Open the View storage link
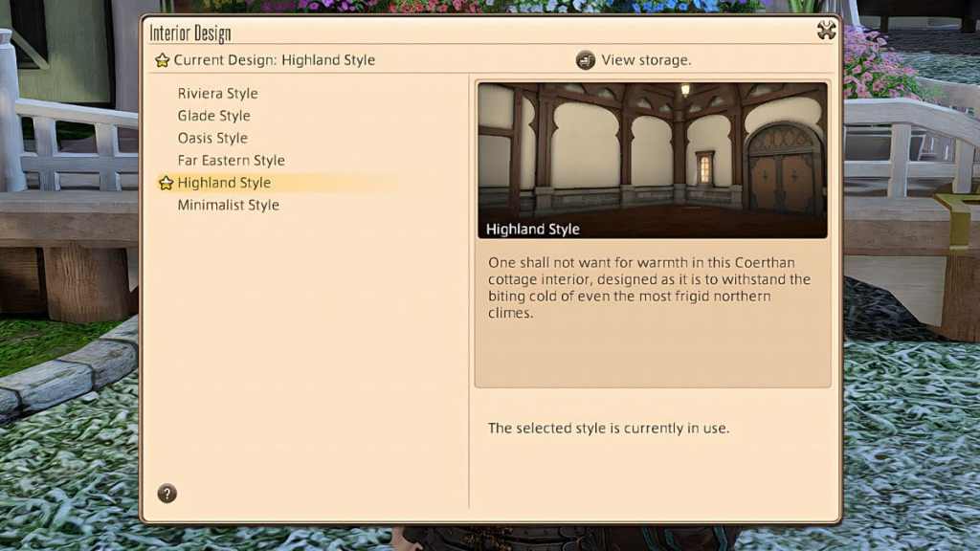 (x=646, y=60)
